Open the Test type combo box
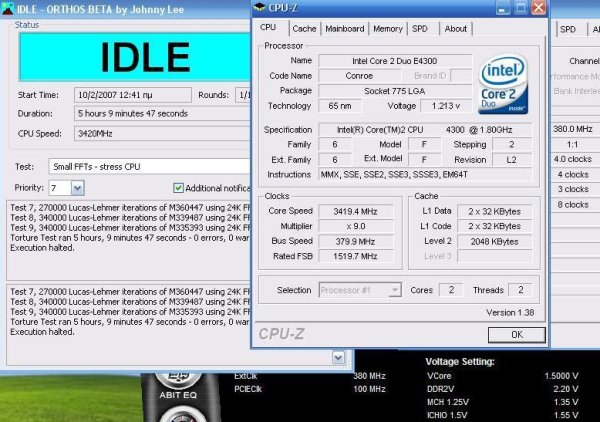This screenshot has width=600, height=422. (149, 167)
